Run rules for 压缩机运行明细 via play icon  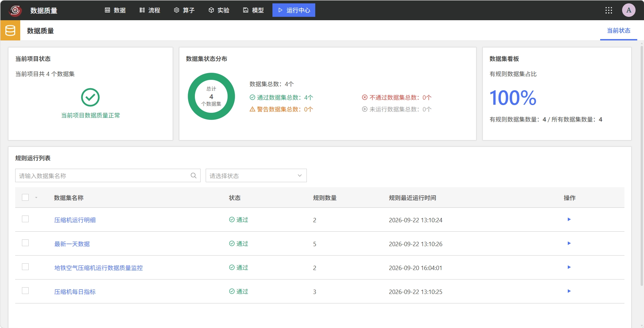point(569,220)
